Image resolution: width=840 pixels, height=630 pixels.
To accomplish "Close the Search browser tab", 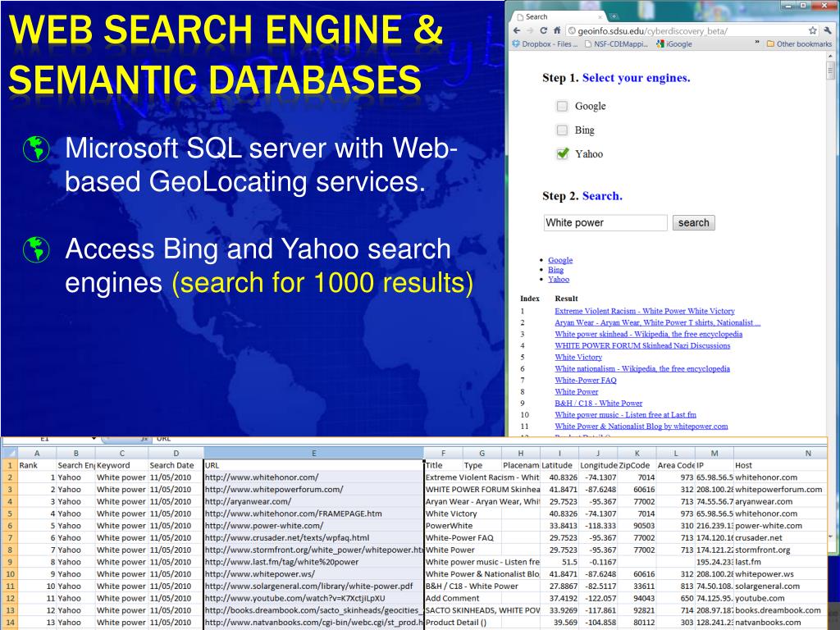I will click(600, 17).
